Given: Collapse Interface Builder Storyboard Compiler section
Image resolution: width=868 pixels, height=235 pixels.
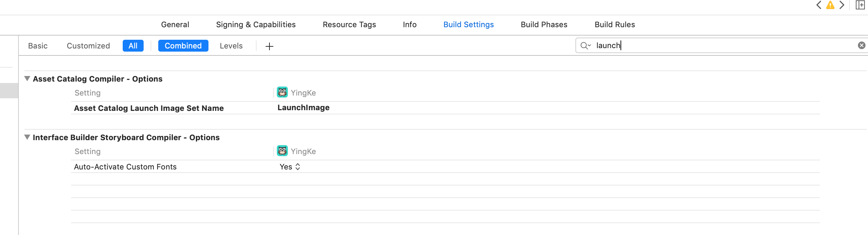Looking at the screenshot, I should 27,137.
